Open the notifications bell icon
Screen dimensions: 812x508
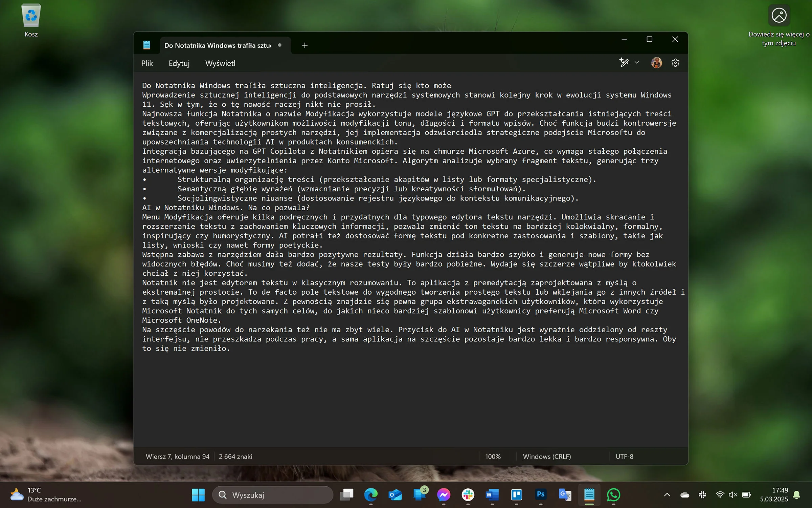click(797, 495)
